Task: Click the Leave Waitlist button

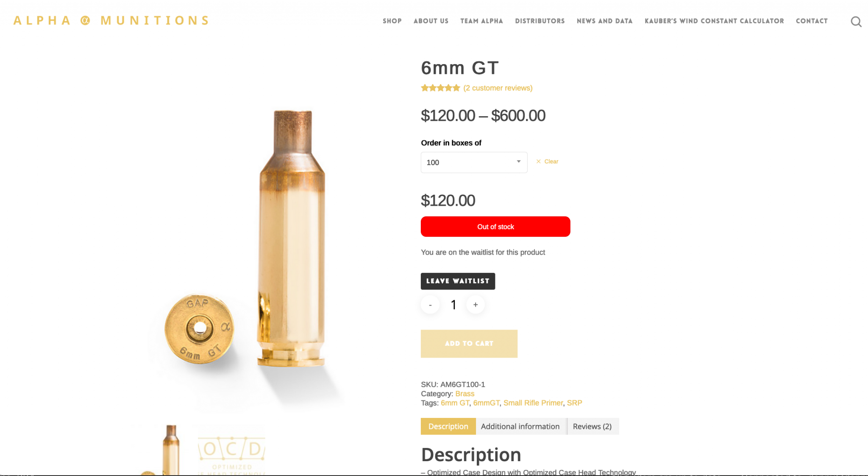Action: point(458,281)
